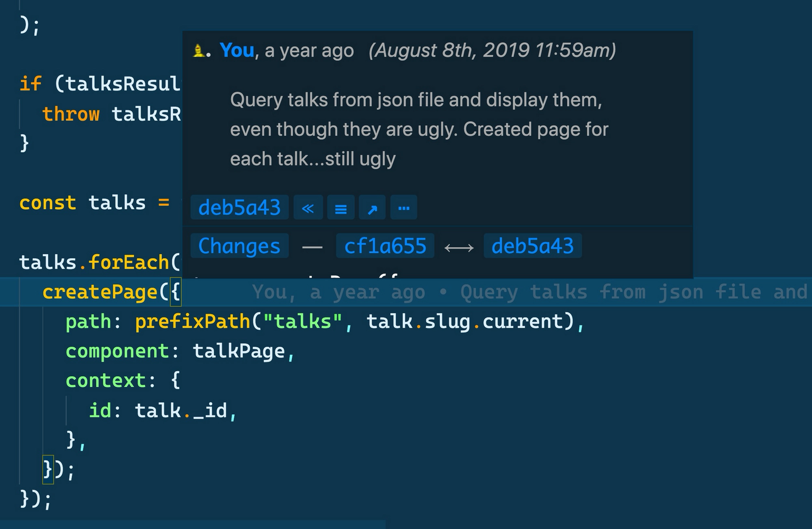The width and height of the screenshot is (812, 529).
Task: Click the forEach method call
Action: tap(128, 263)
